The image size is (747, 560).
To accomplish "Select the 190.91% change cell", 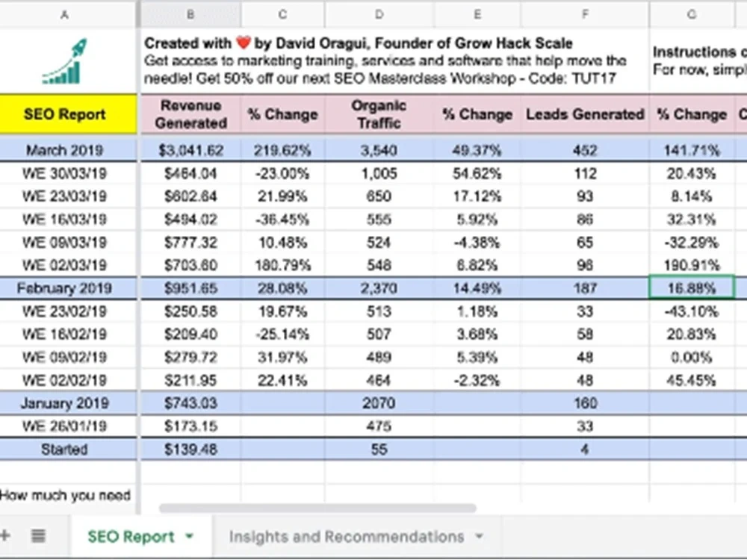I will 692,265.
